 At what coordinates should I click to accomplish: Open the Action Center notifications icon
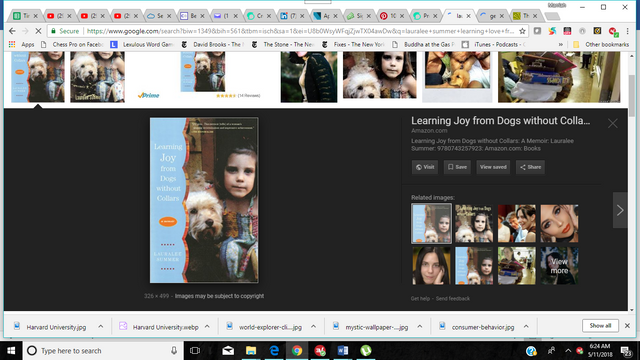(x=626, y=351)
